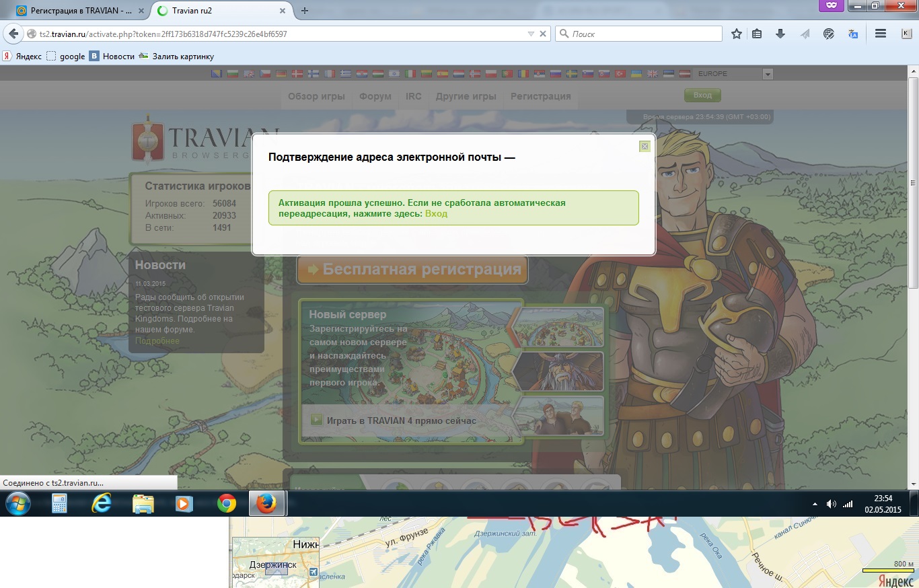
Task: Click Играть в TRAVIAN 4 прямо сейчас
Action: click(401, 421)
